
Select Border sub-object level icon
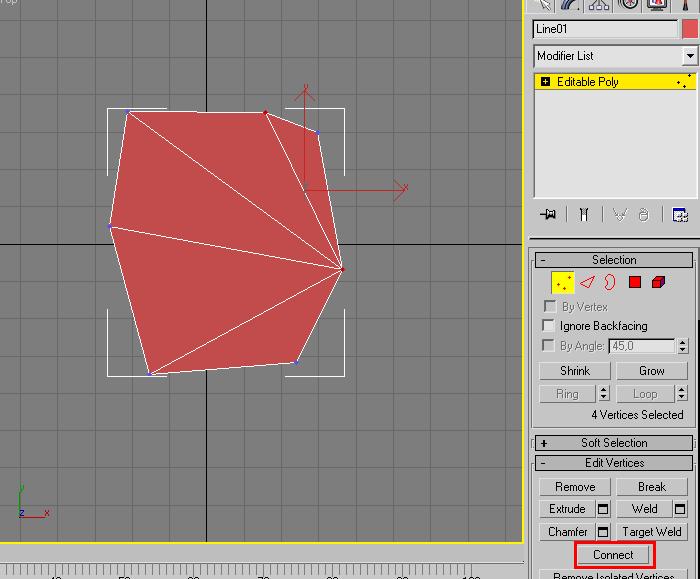pos(609,282)
